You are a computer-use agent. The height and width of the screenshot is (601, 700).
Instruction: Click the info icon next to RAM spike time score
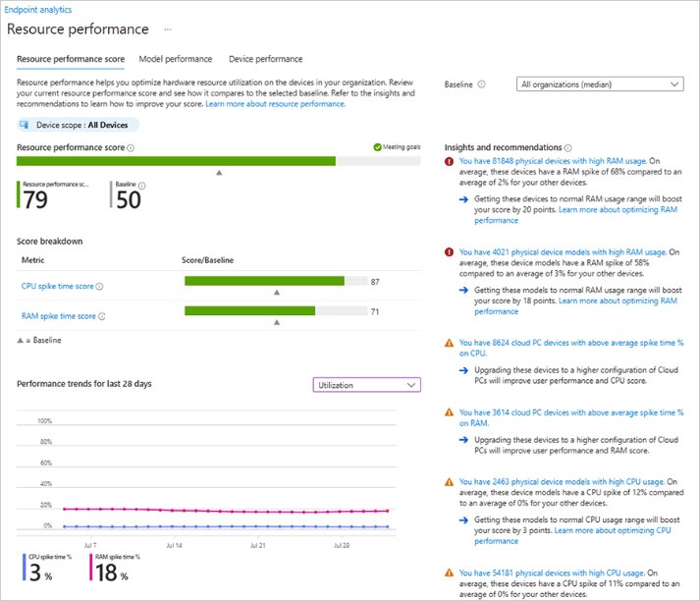coord(102,316)
